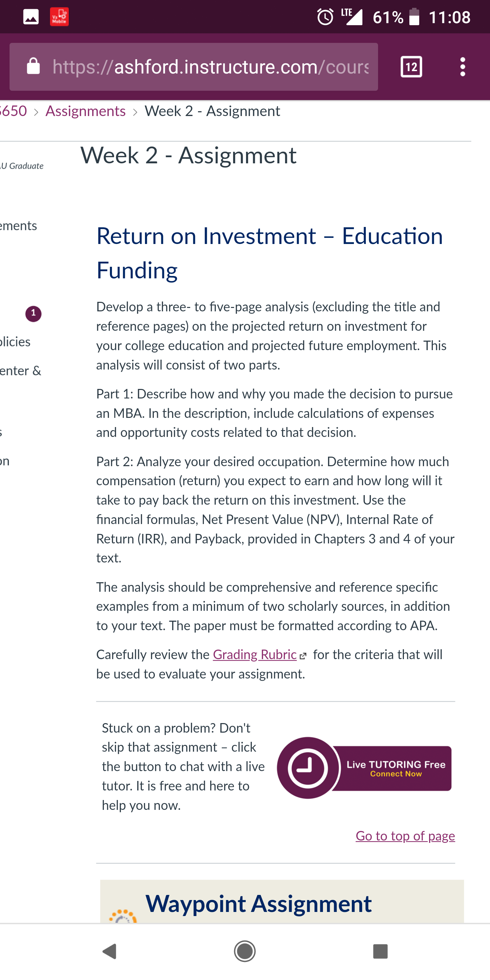Tap the Android home circle button

coord(245,951)
